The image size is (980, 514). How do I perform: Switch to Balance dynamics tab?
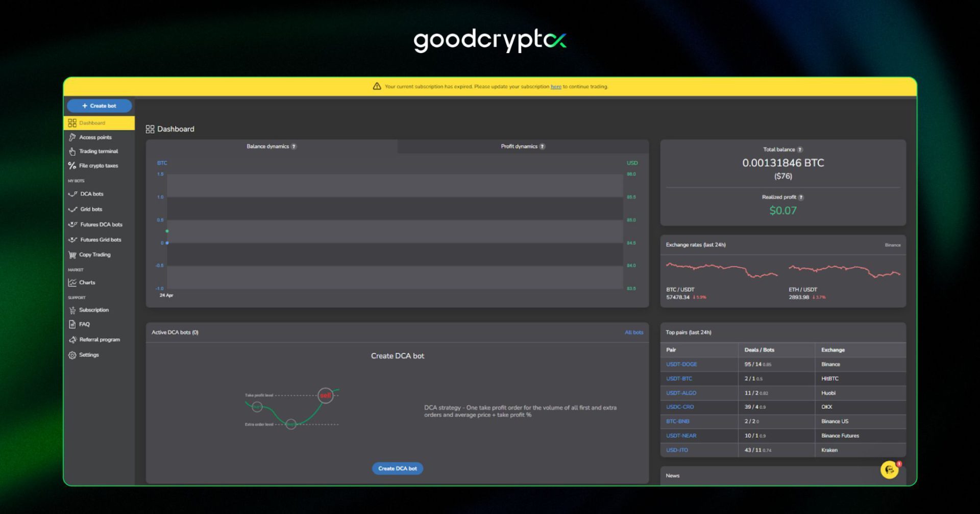click(x=272, y=146)
